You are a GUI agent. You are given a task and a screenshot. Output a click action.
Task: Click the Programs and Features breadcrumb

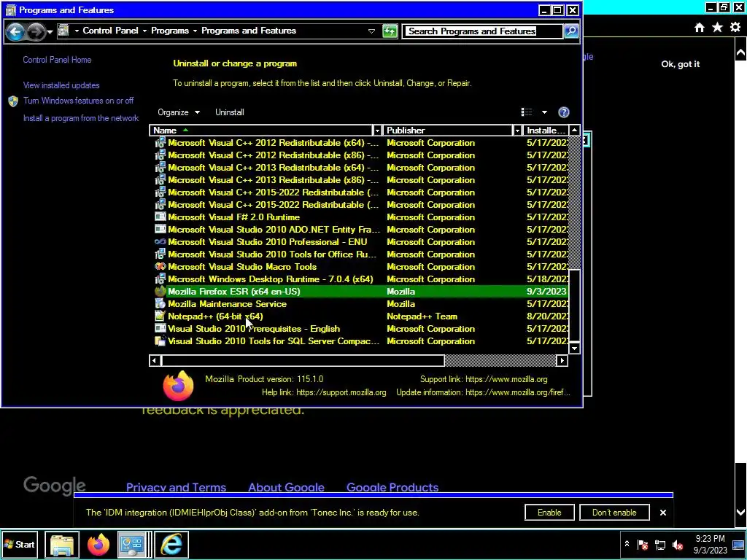[249, 31]
